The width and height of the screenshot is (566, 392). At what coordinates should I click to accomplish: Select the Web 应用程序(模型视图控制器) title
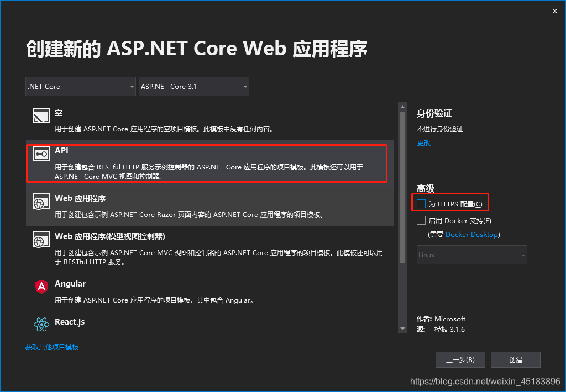(110, 236)
